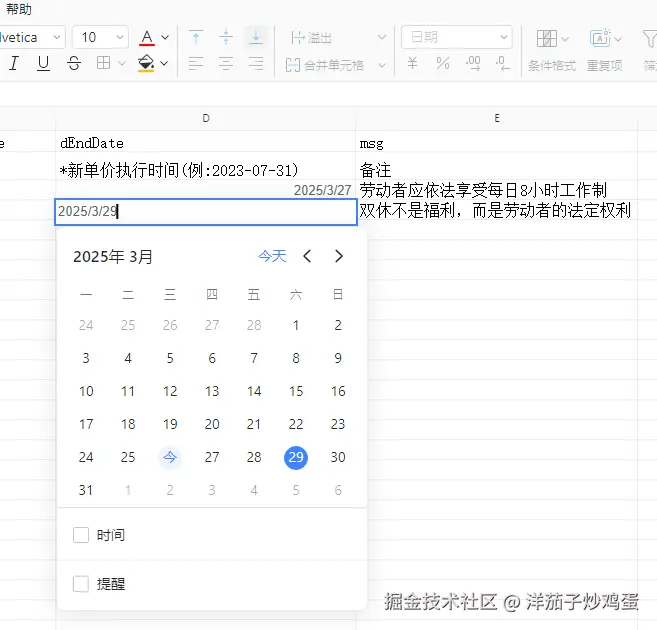657x630 pixels.
Task: Expand font color options arrow
Action: click(165, 38)
